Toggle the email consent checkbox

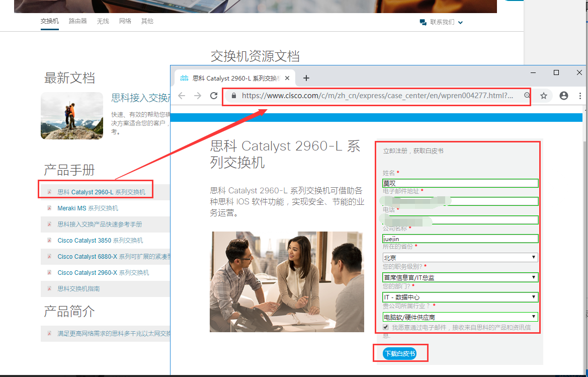click(x=385, y=327)
